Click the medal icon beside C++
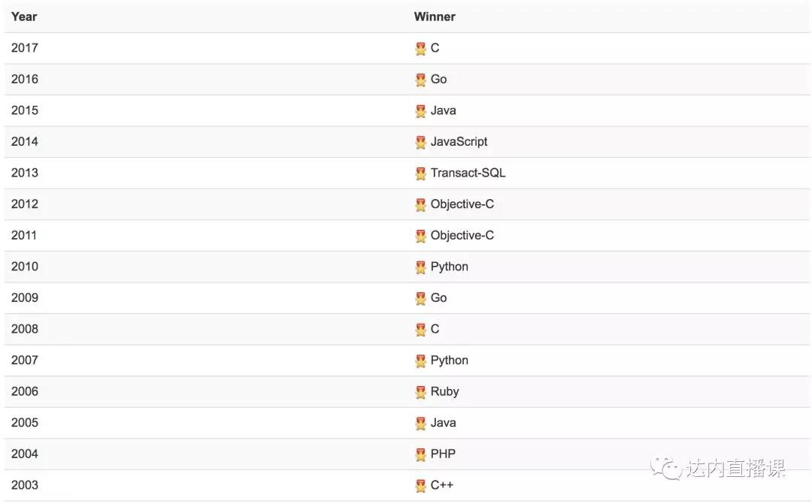 420,486
